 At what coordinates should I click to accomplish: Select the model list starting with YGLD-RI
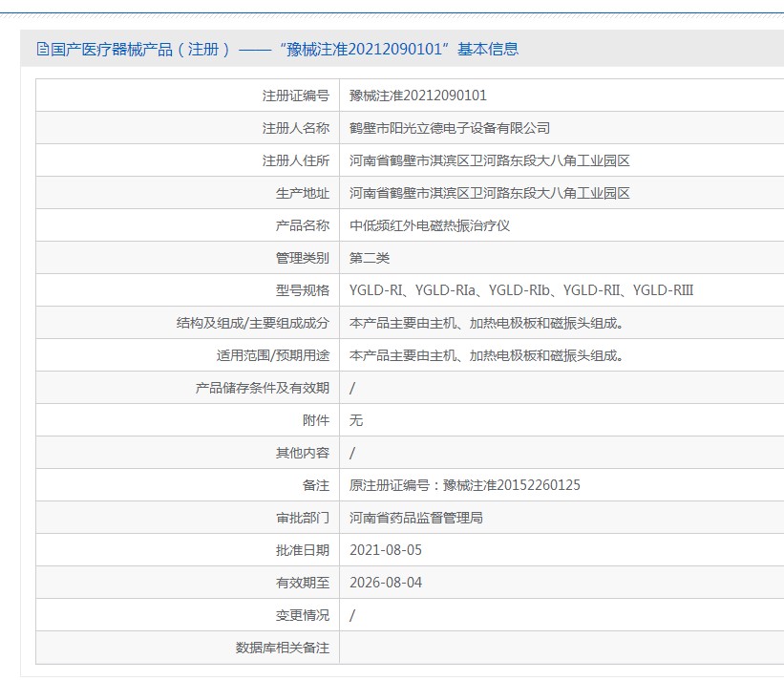[521, 290]
